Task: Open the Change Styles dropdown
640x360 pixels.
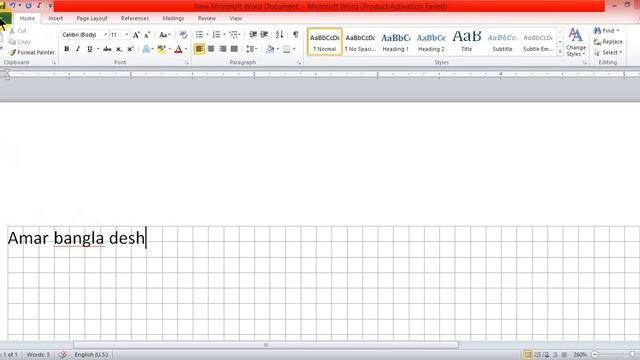Action: (576, 42)
